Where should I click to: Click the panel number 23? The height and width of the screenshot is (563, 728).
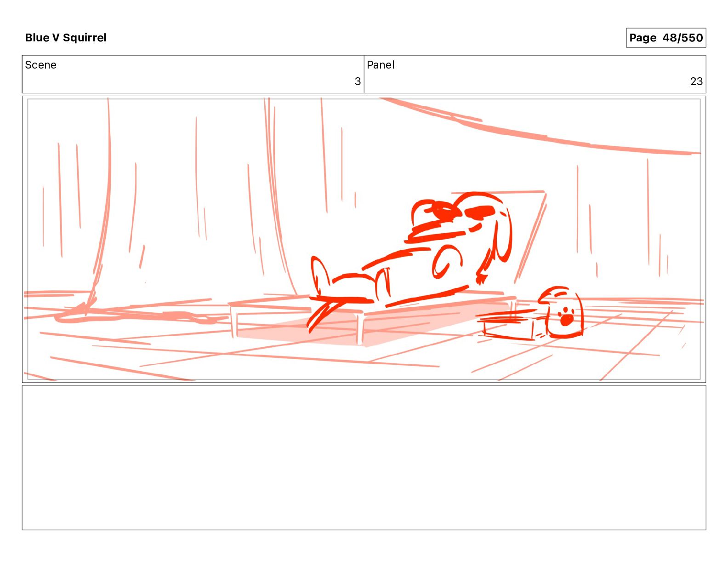pos(696,81)
